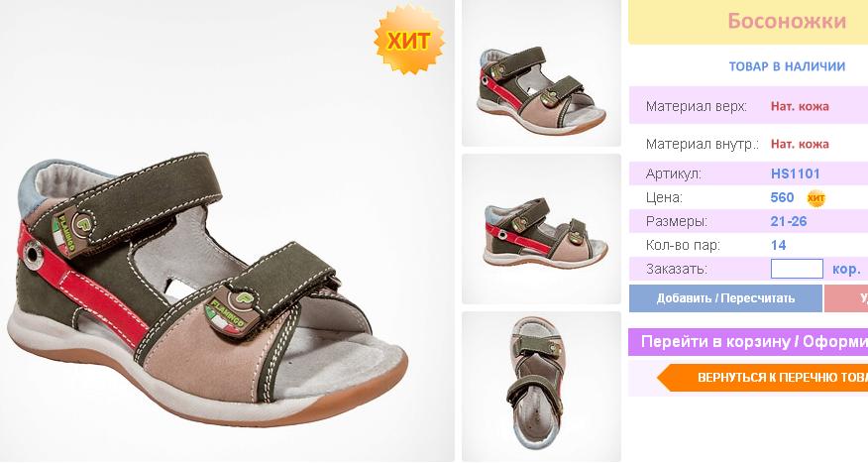
Task: Click the price value 560
Action: pos(782,197)
